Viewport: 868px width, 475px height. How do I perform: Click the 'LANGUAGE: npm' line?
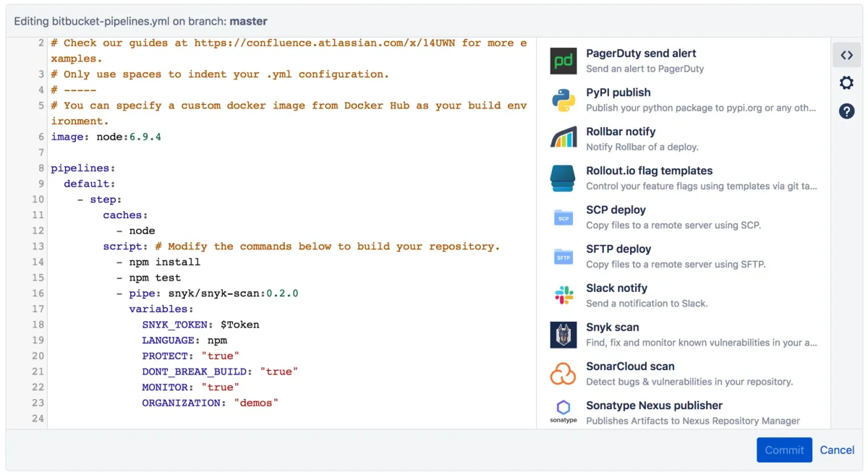pos(184,341)
